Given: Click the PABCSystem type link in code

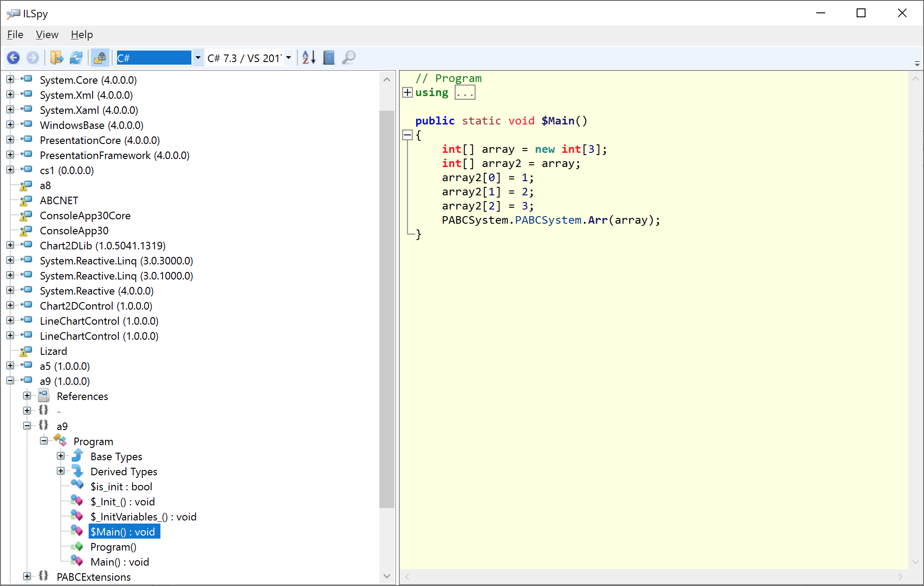Looking at the screenshot, I should click(548, 220).
